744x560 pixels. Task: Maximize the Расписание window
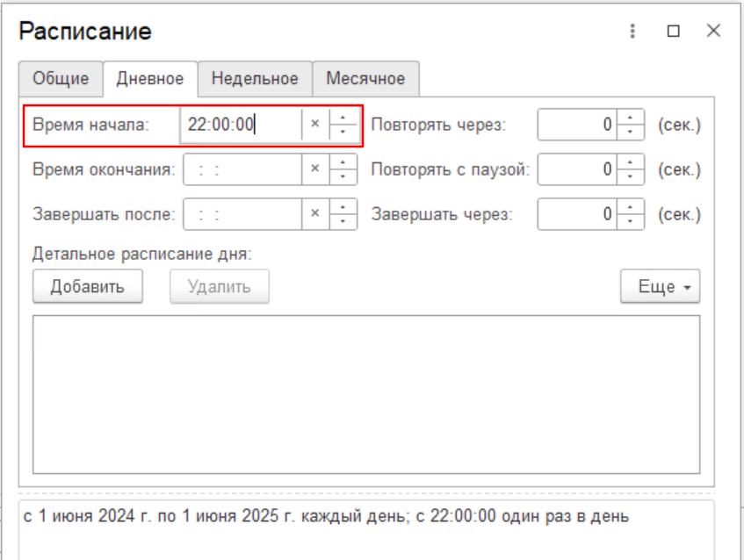pos(674,32)
